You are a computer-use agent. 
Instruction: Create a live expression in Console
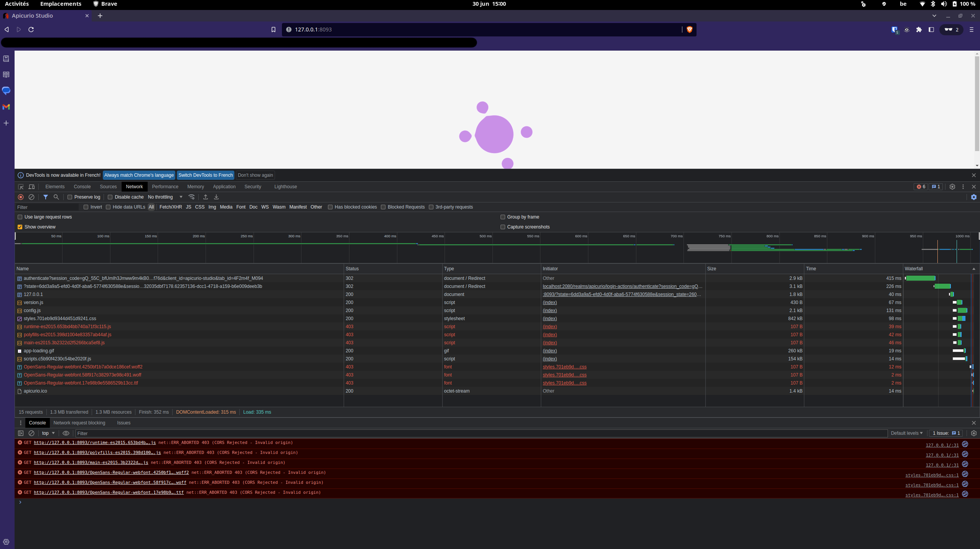click(66, 433)
